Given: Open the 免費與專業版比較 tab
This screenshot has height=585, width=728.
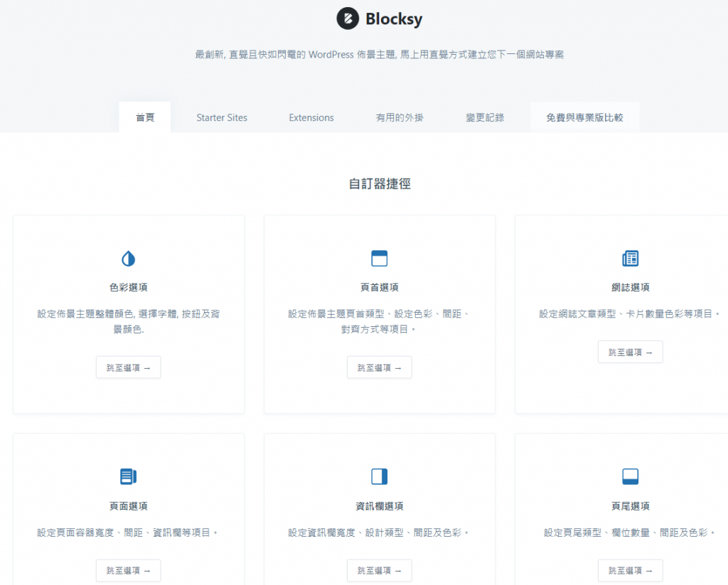Looking at the screenshot, I should (585, 117).
